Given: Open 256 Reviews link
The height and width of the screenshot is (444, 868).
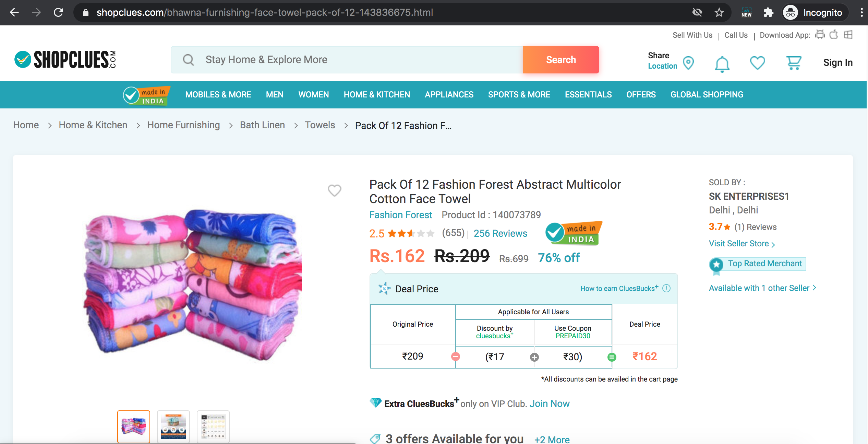Looking at the screenshot, I should point(500,233).
